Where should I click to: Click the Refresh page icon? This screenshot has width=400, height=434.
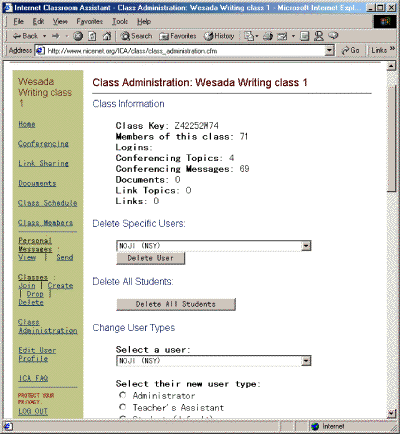click(92, 36)
